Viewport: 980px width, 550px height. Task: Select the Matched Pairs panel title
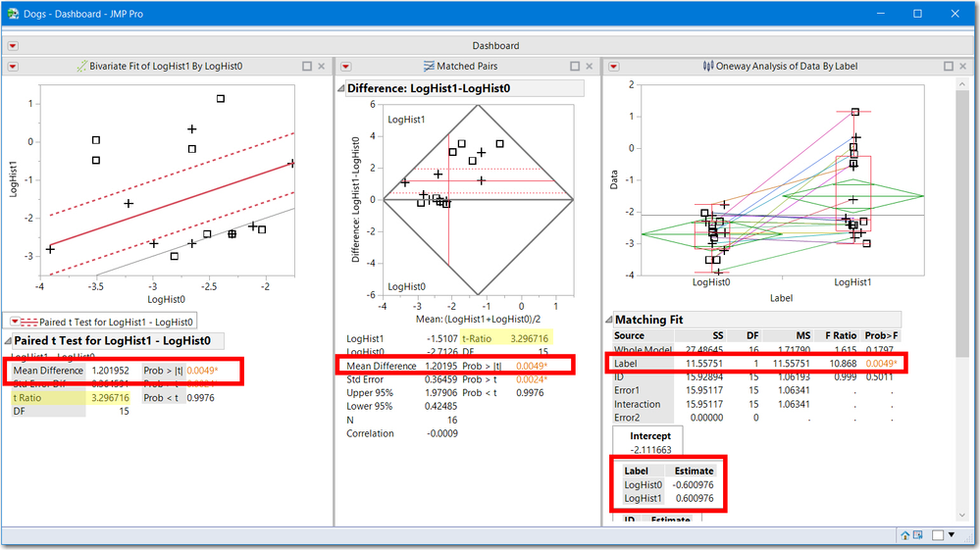(x=467, y=66)
